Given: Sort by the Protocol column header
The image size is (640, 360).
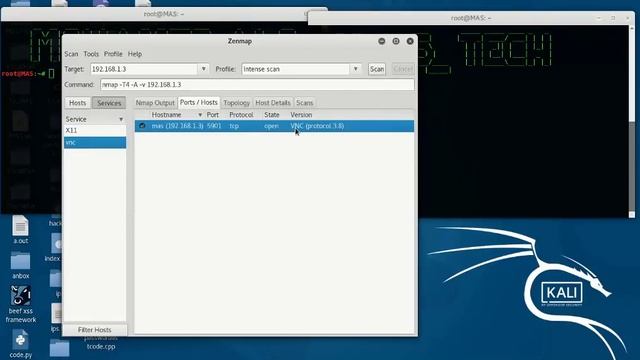Looking at the screenshot, I should [241, 115].
